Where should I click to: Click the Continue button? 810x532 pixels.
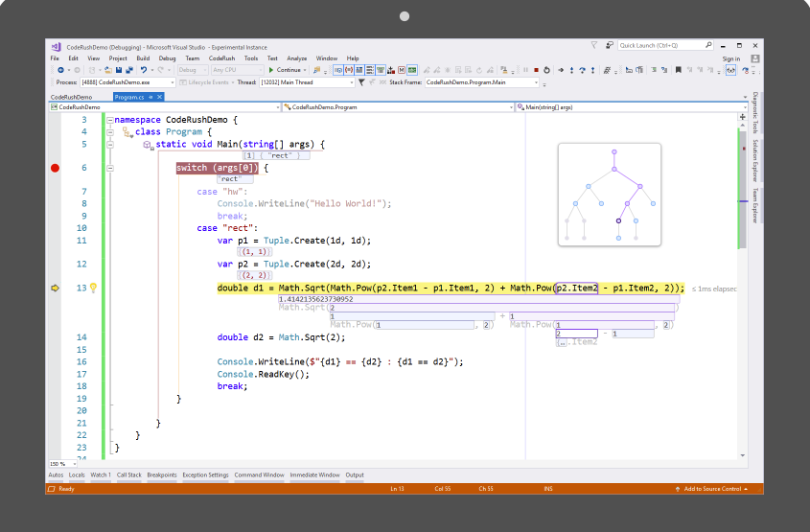pos(288,70)
